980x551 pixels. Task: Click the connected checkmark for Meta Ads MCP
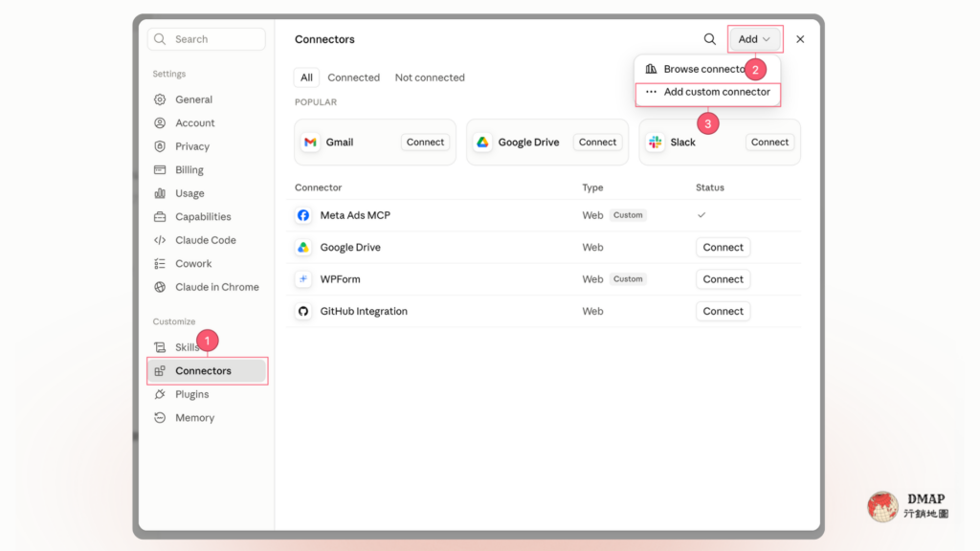coord(702,215)
